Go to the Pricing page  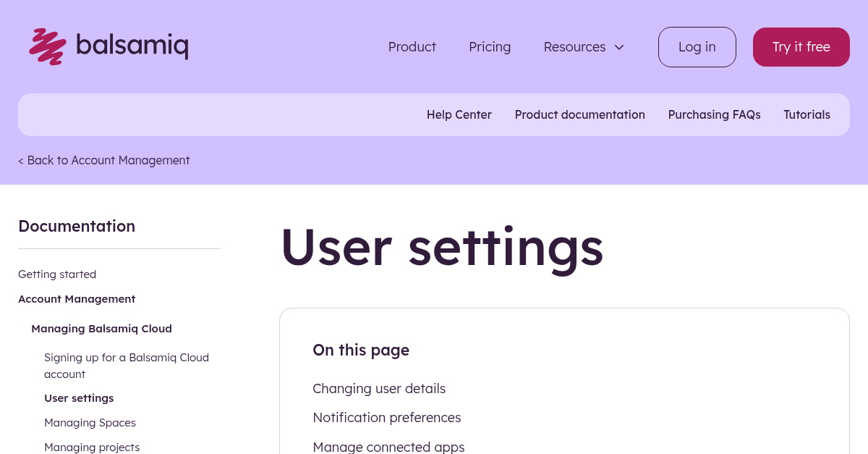click(x=490, y=47)
